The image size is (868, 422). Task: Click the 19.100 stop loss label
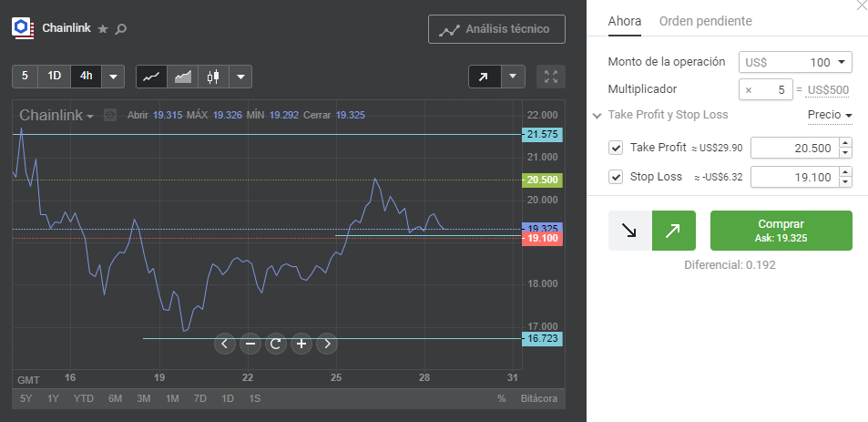click(542, 239)
